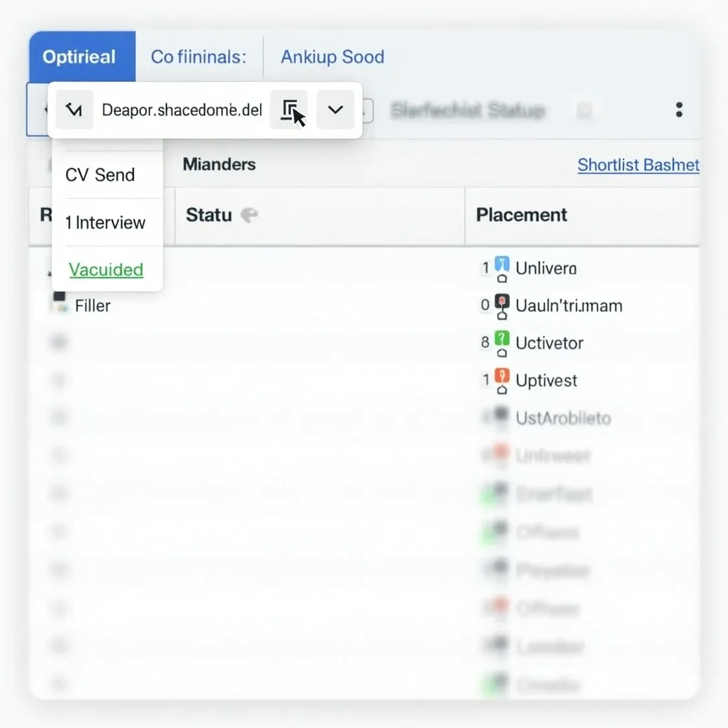Screen dimensions: 728x728
Task: Open the three-dot kebab menu at top right
Action: (679, 109)
